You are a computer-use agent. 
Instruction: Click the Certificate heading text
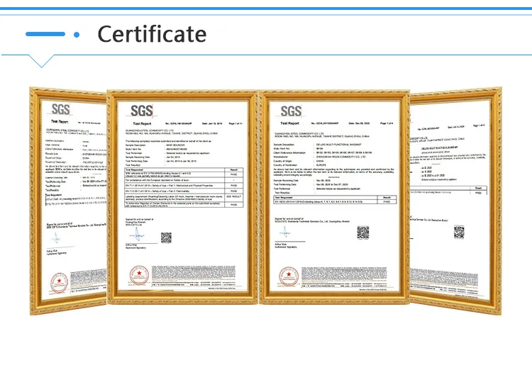click(152, 34)
